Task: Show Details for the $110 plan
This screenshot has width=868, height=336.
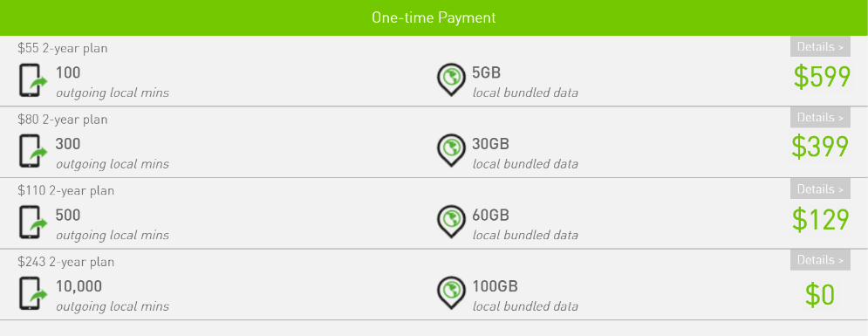Action: click(820, 189)
